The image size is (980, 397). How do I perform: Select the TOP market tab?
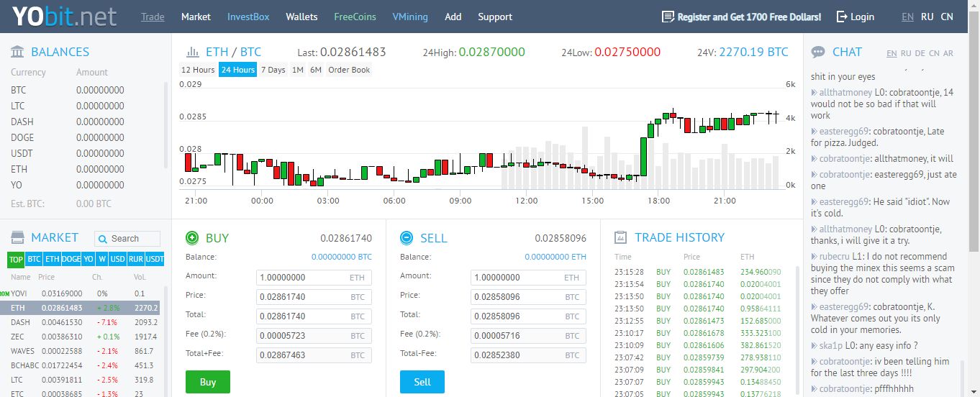point(16,260)
